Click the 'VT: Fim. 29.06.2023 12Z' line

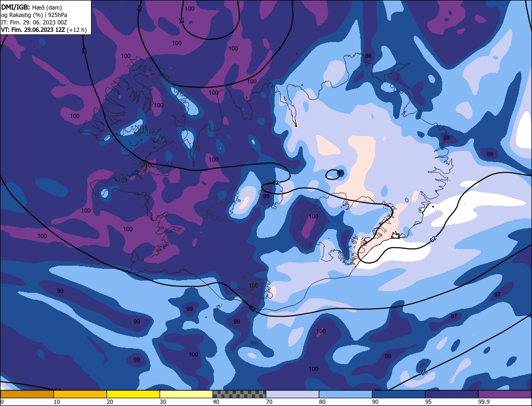(x=33, y=30)
